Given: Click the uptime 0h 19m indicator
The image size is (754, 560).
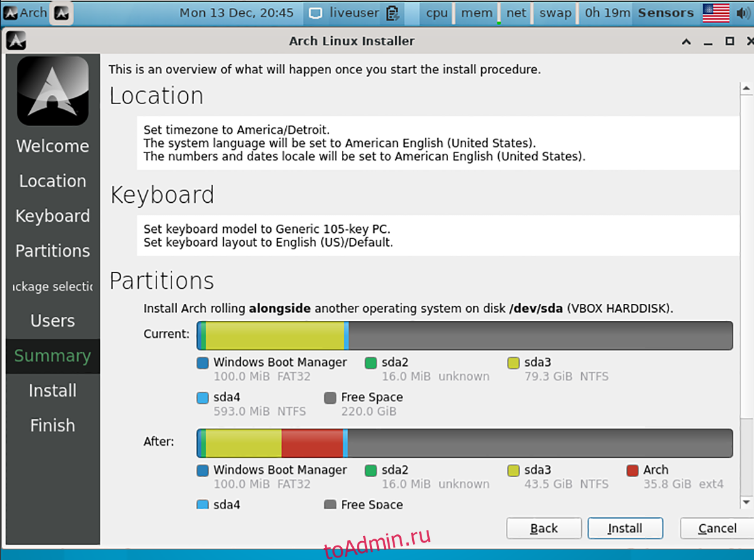Looking at the screenshot, I should pos(607,13).
